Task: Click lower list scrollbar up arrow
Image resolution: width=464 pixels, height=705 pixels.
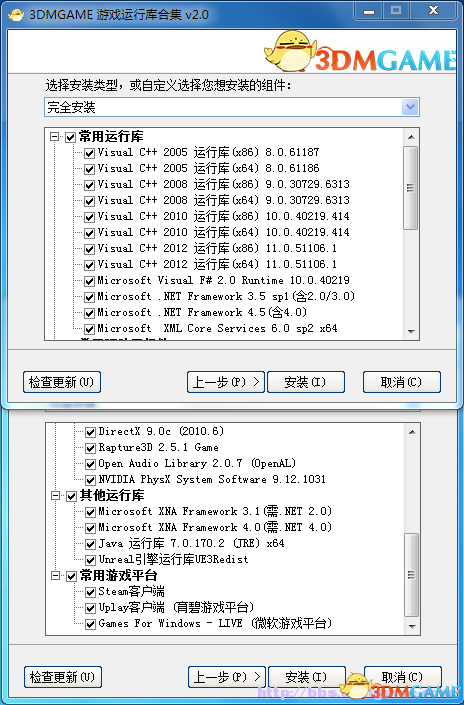Action: 412,432
